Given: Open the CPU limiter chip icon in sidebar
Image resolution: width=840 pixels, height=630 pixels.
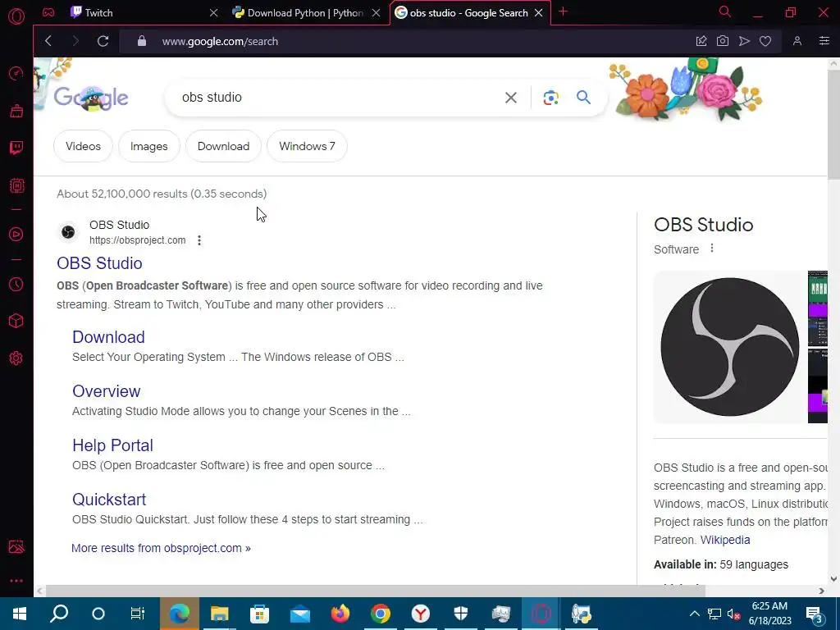Looking at the screenshot, I should pos(16,185).
